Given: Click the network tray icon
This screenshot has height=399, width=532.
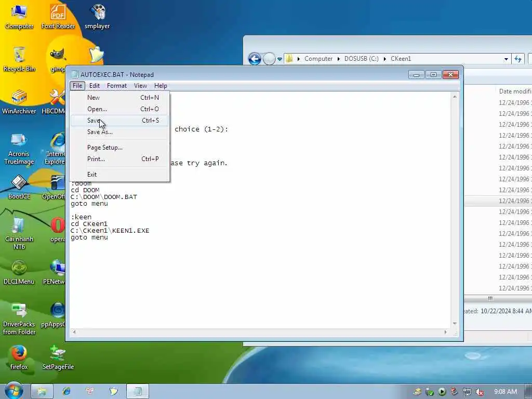Looking at the screenshot, I should click(x=467, y=392).
